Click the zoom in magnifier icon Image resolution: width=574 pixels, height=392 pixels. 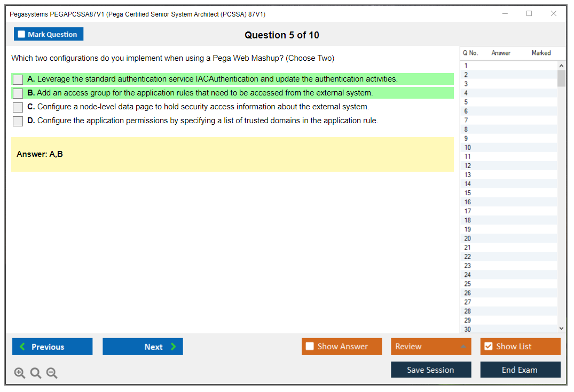[20, 373]
